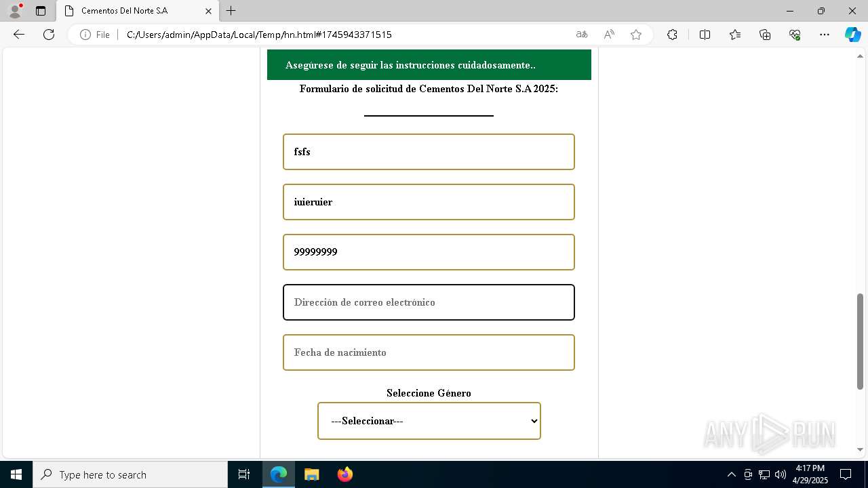Click the Seleccione Género label

[429, 393]
